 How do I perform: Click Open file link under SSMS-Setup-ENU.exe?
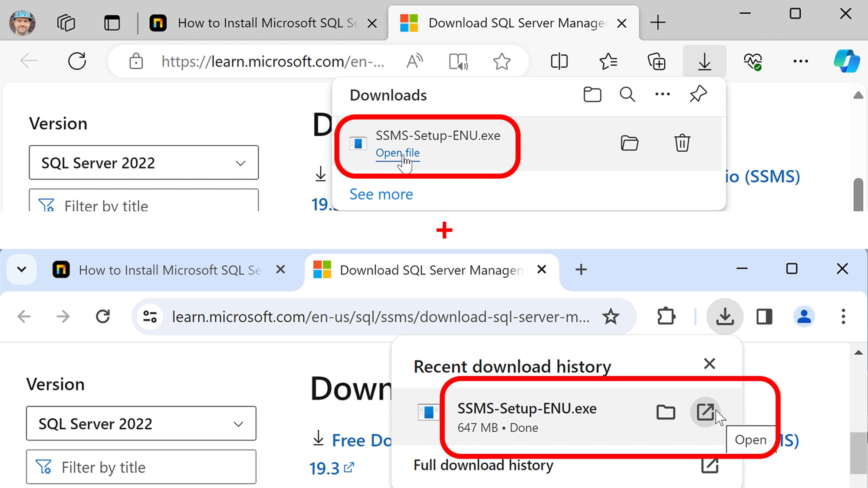pos(398,153)
